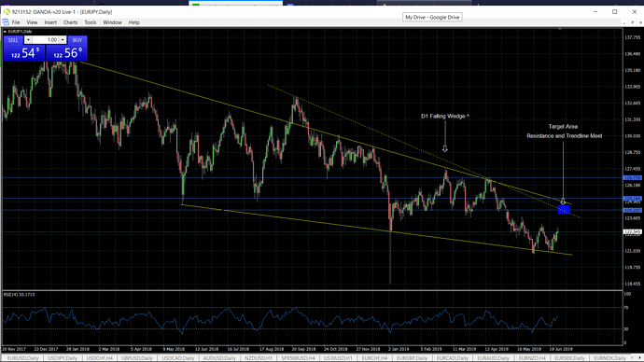Restore the inner chart window icon

tap(633, 22)
